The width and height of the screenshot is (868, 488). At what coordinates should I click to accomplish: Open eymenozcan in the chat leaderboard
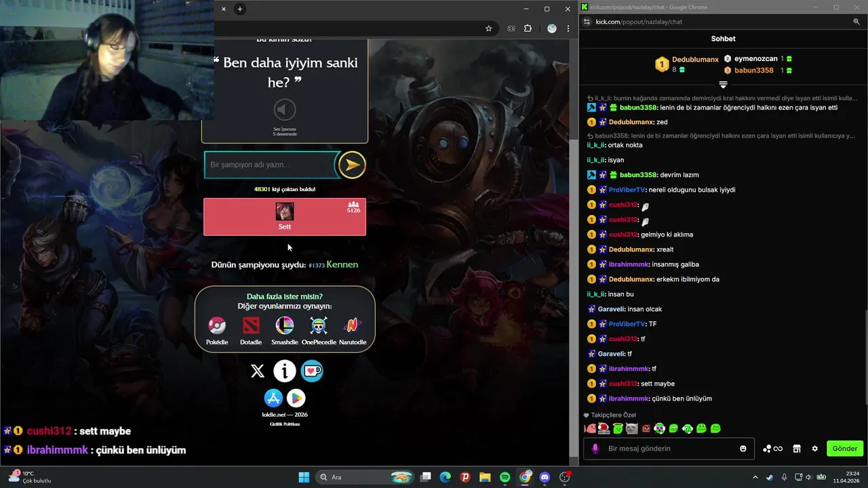point(756,59)
